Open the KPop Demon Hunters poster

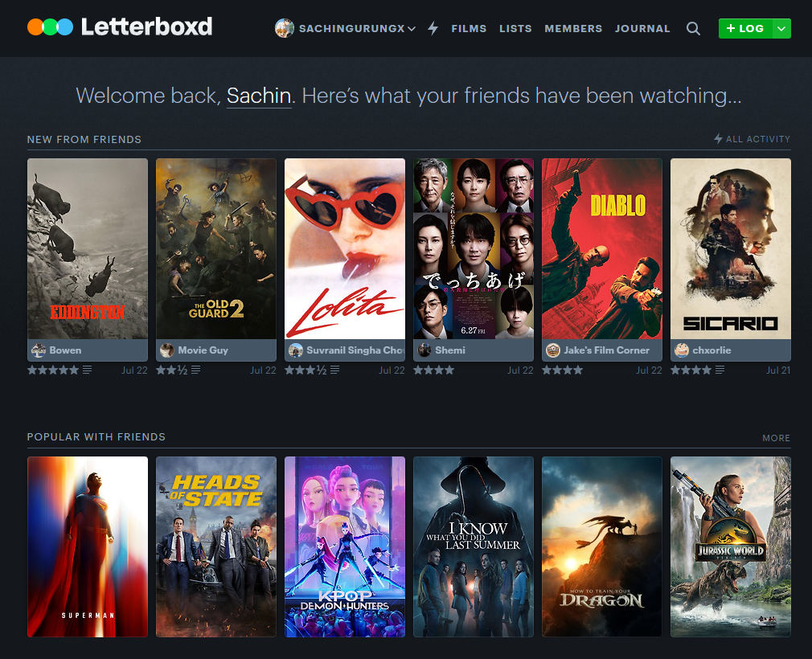(x=345, y=546)
